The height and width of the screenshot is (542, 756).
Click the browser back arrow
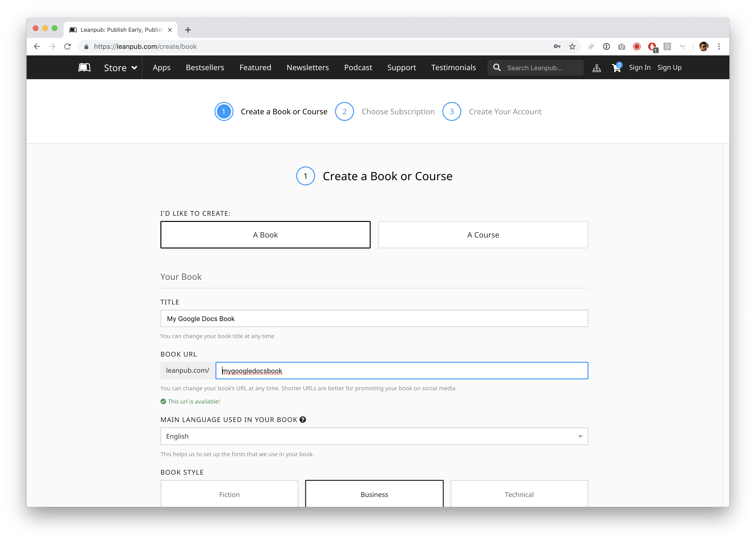click(x=37, y=47)
